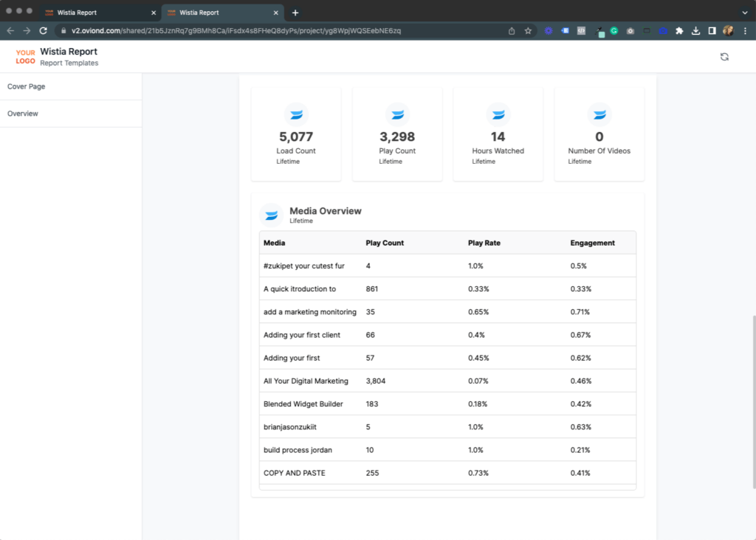Viewport: 756px width, 540px height.
Task: Select the 'COPY AND PASTE' row
Action: tap(447, 473)
